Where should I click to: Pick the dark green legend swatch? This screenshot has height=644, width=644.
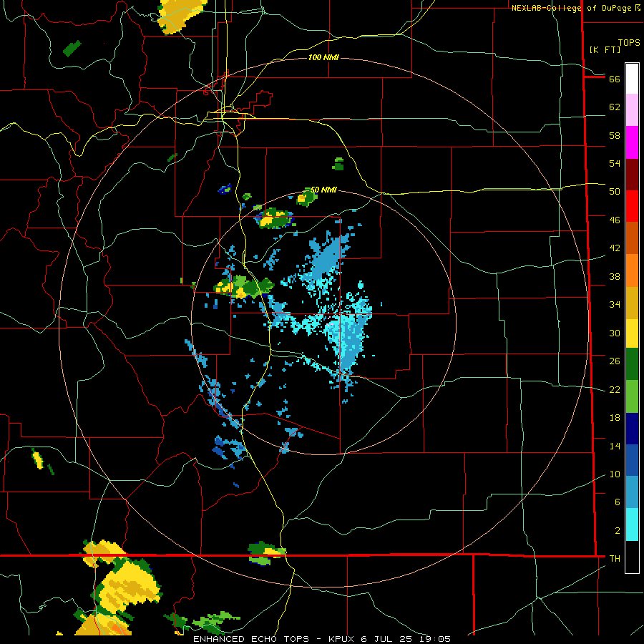632,364
